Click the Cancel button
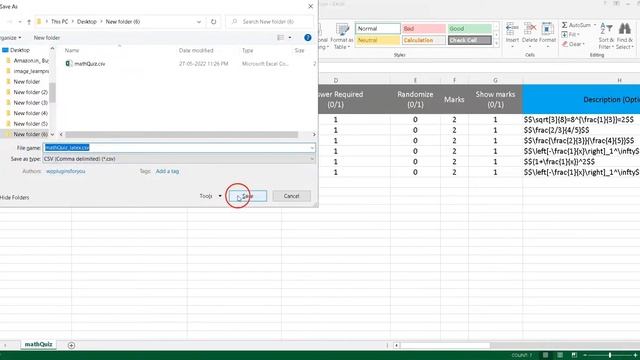The height and width of the screenshot is (360, 640). point(291,196)
